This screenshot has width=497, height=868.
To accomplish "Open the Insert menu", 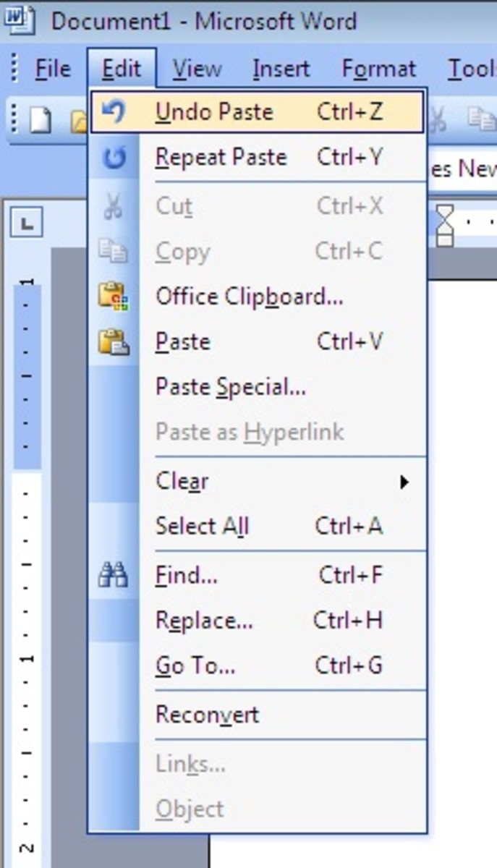I will (281, 69).
